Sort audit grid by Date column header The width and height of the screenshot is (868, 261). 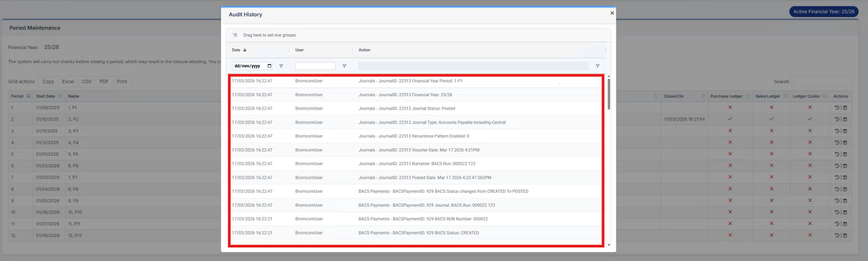[x=236, y=50]
